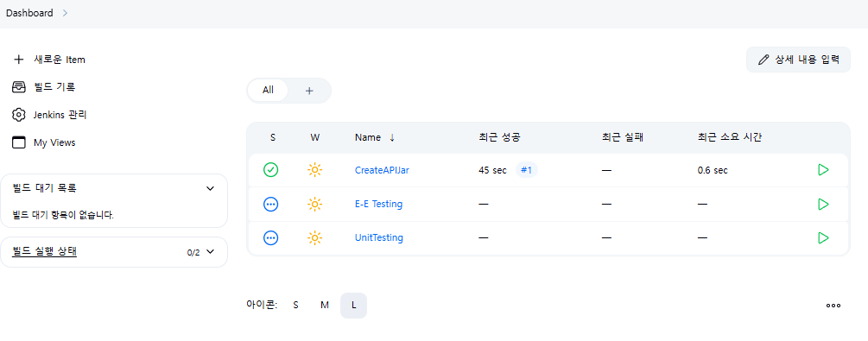Click the 상세 내용 입력 button

(x=798, y=60)
